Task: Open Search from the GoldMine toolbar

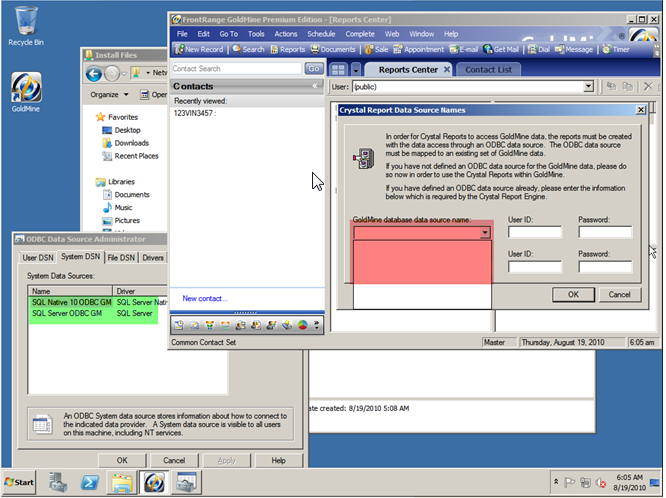Action: point(248,48)
